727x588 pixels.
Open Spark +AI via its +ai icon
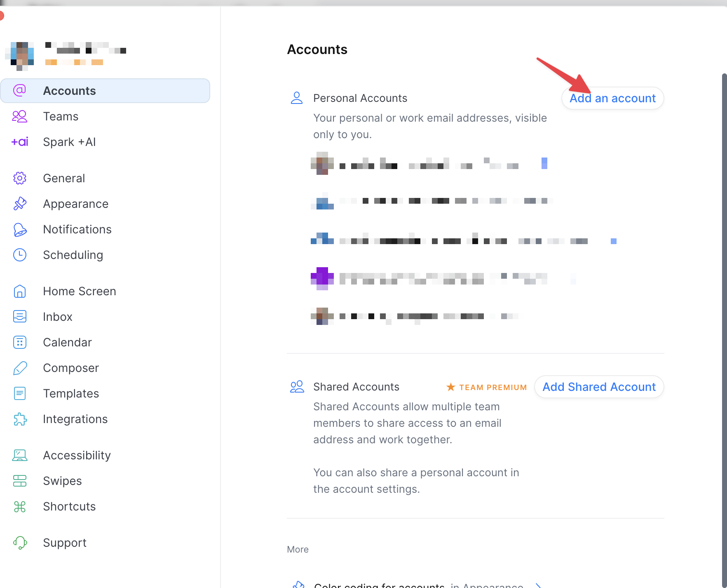click(19, 142)
